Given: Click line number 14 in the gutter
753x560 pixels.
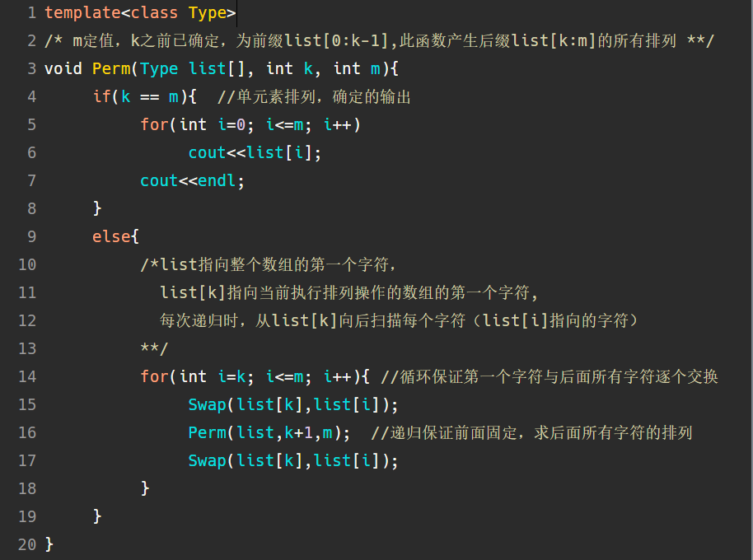Looking at the screenshot, I should point(26,376).
